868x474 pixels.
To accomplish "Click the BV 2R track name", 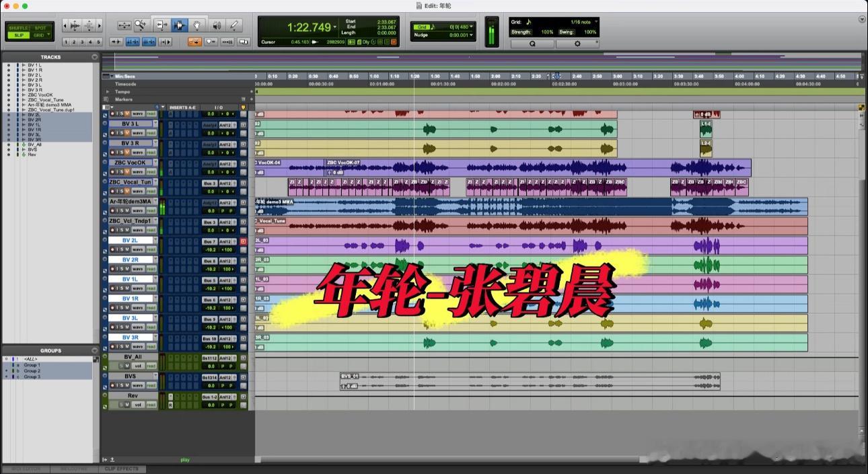I will click(130, 260).
